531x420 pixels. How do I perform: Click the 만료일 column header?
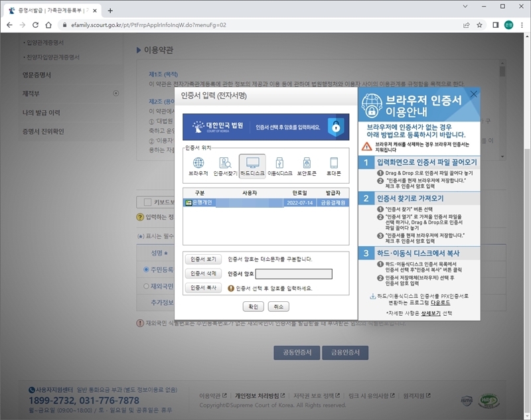tap(300, 193)
